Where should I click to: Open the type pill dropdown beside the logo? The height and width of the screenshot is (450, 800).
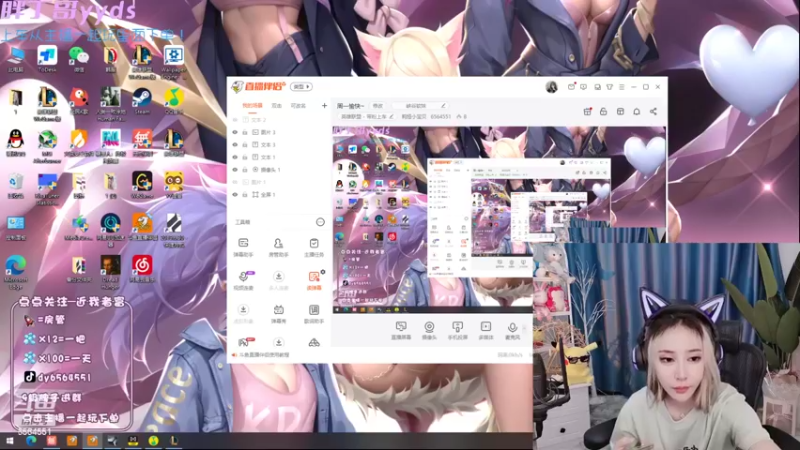pyautogui.click(x=302, y=87)
